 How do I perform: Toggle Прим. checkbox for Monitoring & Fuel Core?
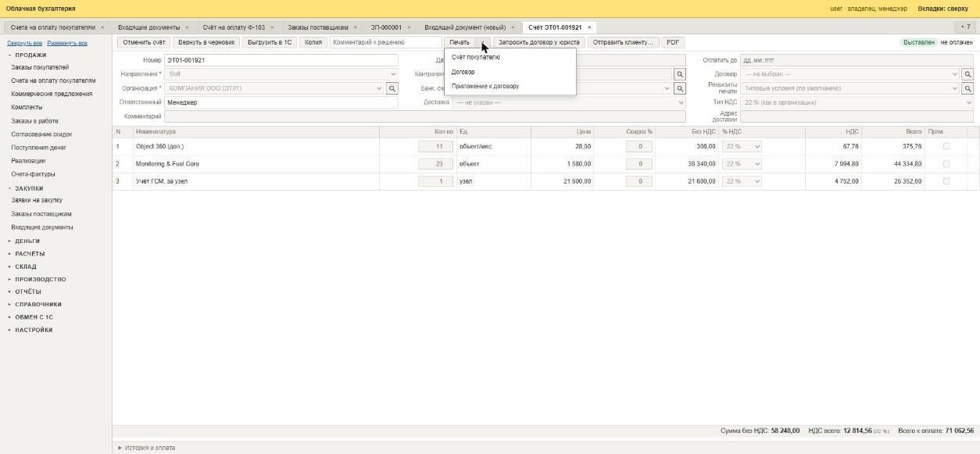(x=946, y=163)
